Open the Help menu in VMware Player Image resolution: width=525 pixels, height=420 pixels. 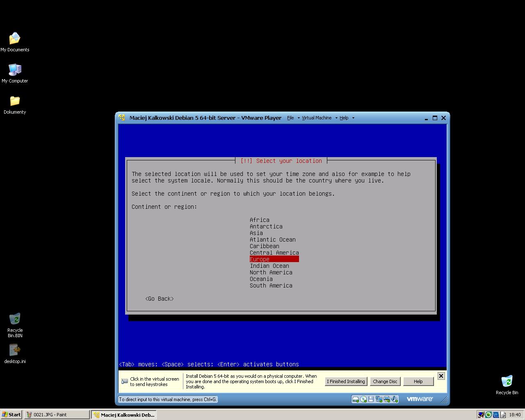point(347,118)
